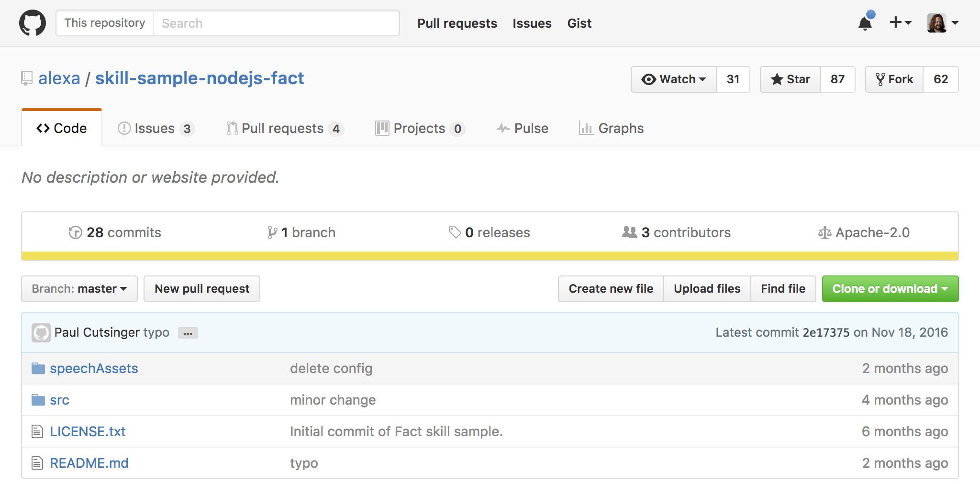Click the repository book icon beside alexa
The image size is (980, 484).
pos(27,78)
